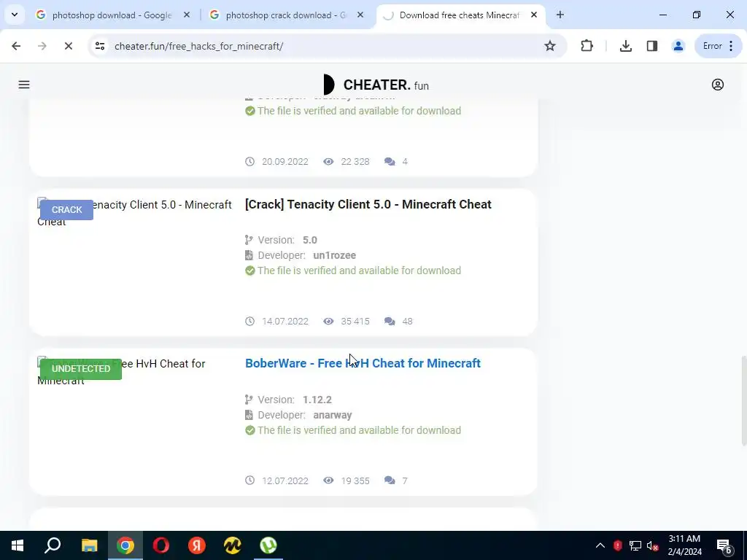Image resolution: width=747 pixels, height=560 pixels.
Task: Click the 35 415 views count
Action: pyautogui.click(x=355, y=322)
